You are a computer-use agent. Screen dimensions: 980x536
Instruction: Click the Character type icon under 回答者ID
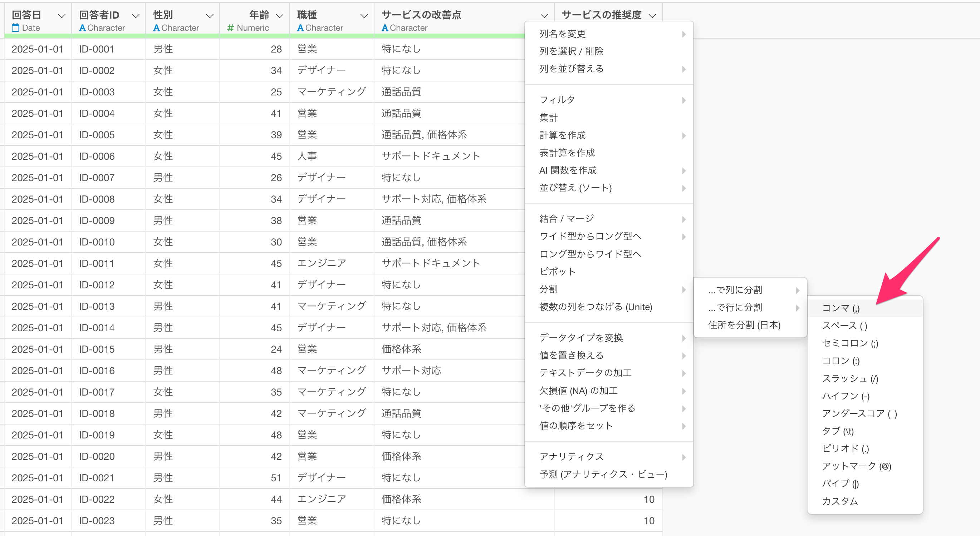pyautogui.click(x=82, y=28)
